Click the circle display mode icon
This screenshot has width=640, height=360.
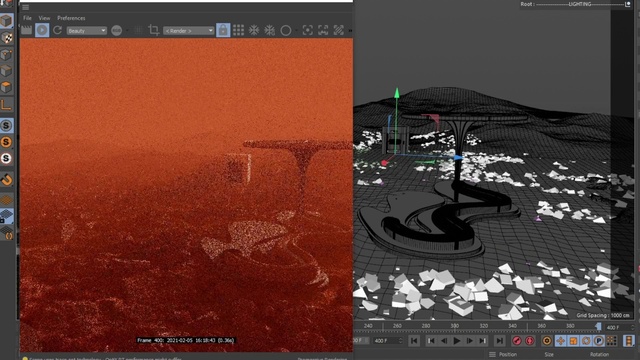pos(286,30)
